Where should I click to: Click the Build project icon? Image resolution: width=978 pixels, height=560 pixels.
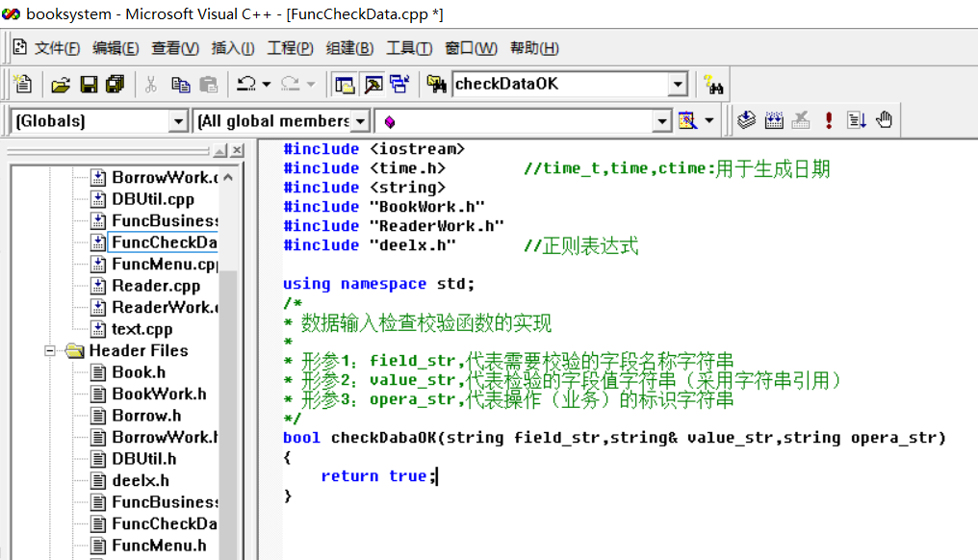coord(774,119)
